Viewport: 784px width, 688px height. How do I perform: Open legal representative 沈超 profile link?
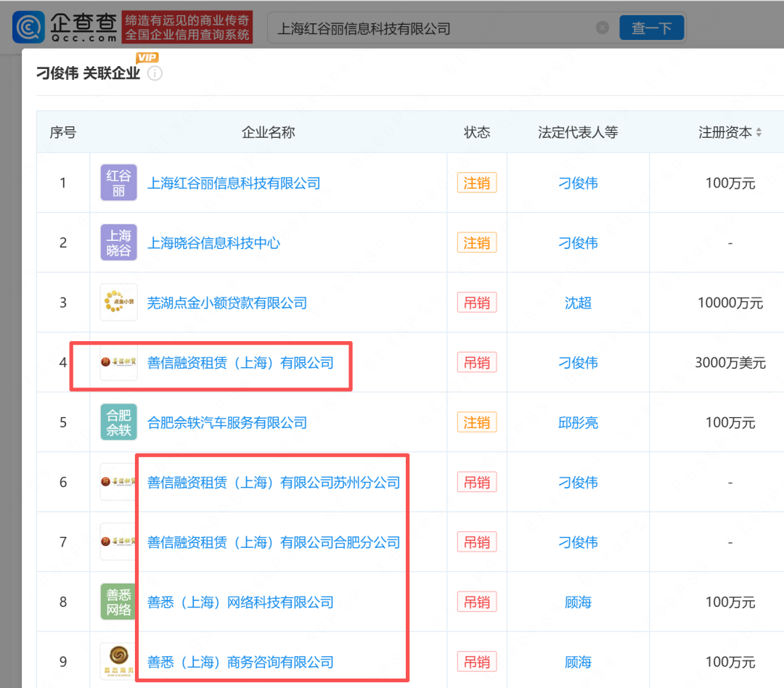click(x=578, y=303)
